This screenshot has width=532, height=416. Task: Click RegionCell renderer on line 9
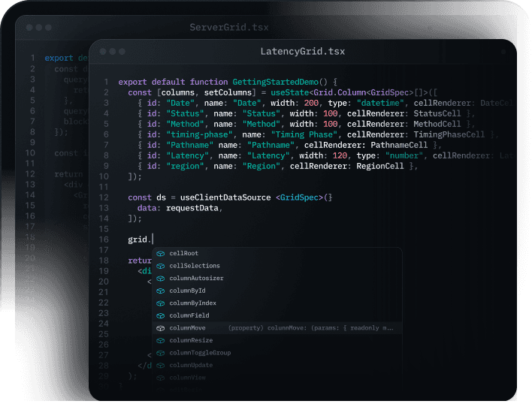(x=380, y=166)
